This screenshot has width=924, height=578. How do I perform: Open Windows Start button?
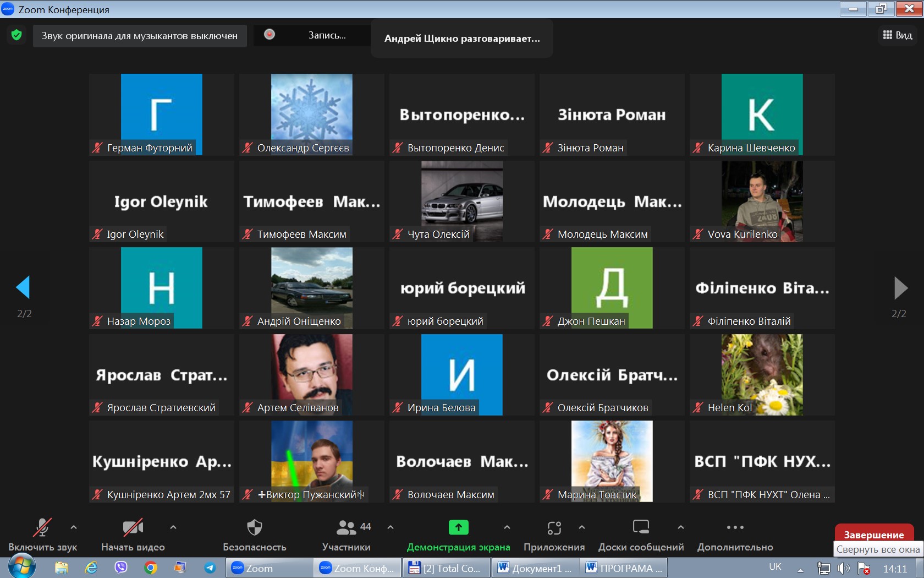point(21,566)
